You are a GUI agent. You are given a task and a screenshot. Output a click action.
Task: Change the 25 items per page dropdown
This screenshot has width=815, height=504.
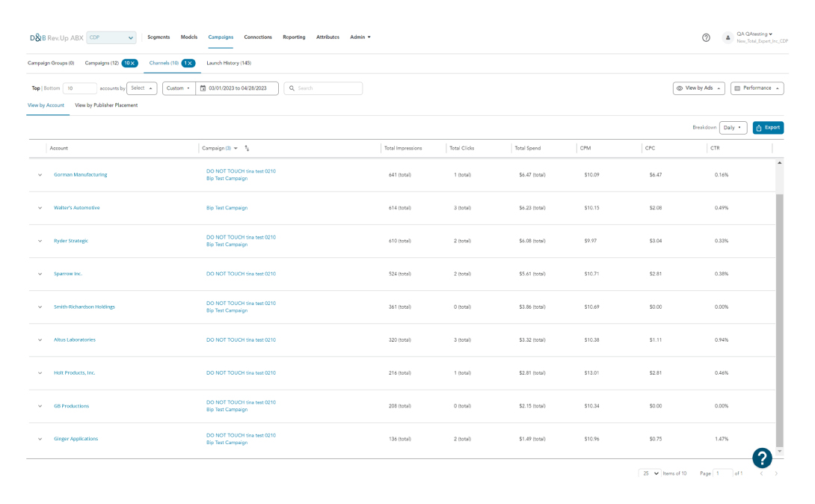[650, 473]
